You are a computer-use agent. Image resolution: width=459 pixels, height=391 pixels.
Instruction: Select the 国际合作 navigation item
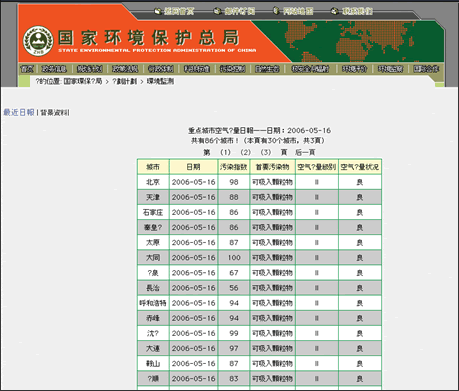tap(426, 69)
